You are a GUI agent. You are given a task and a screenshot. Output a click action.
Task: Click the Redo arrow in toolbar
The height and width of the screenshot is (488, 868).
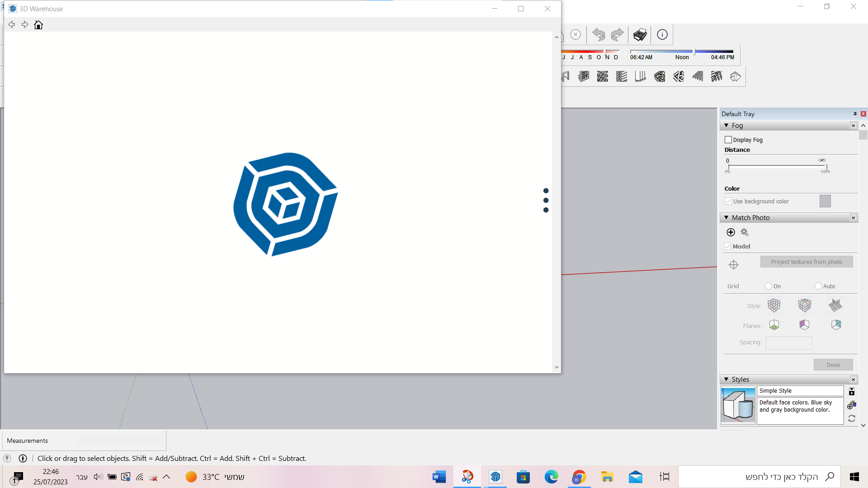point(617,35)
